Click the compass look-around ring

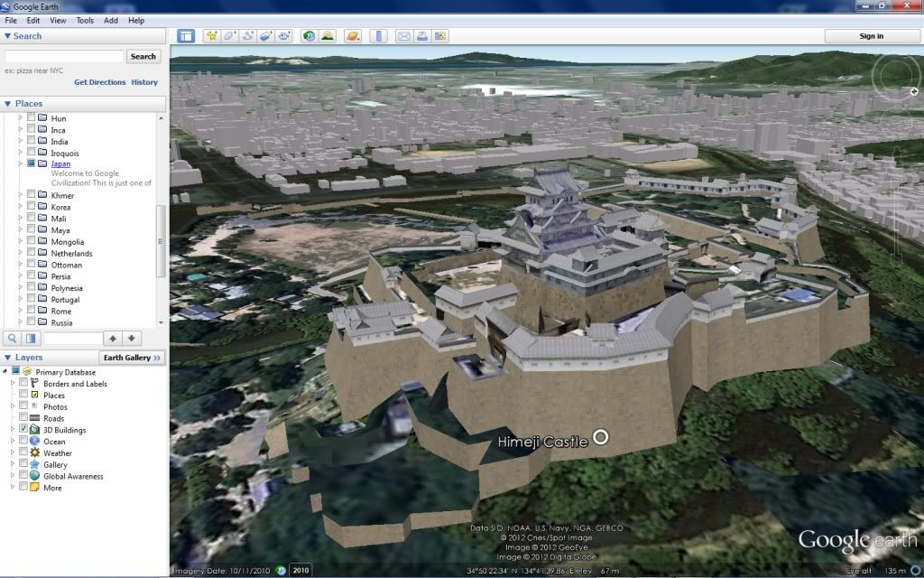(x=896, y=78)
